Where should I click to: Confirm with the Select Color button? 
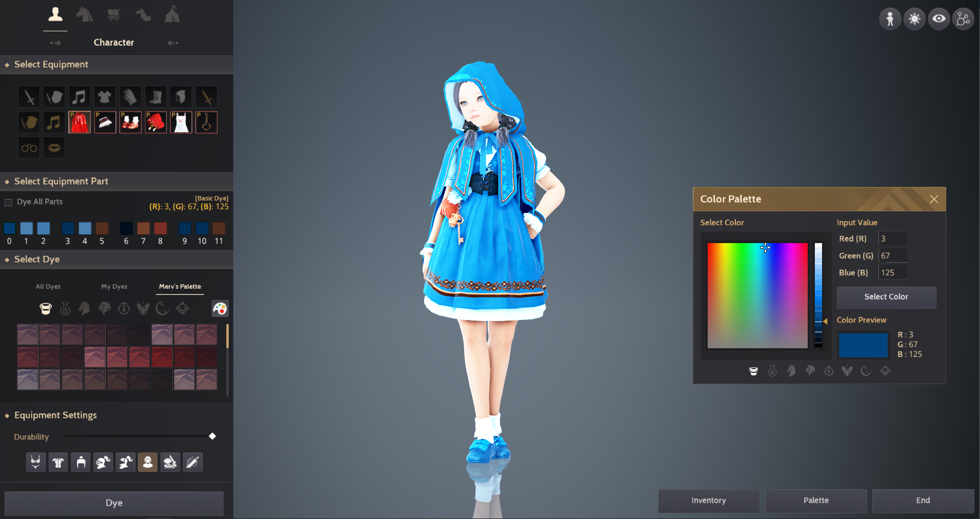pyautogui.click(x=886, y=297)
